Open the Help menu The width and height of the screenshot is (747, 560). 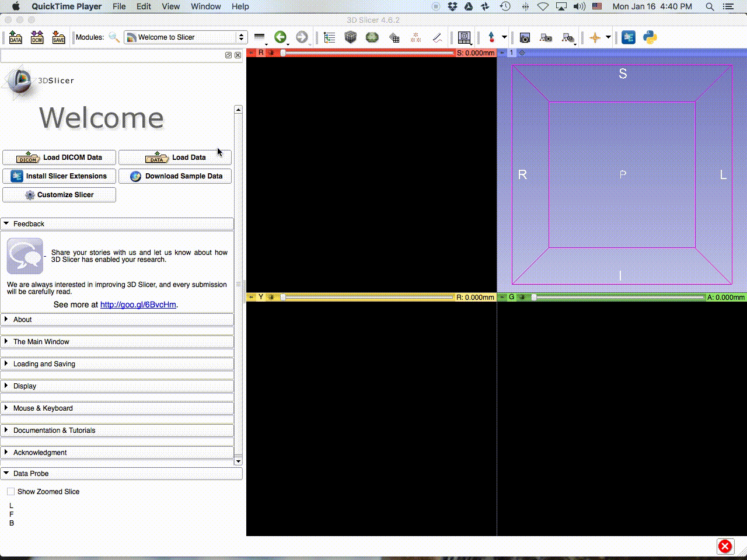(x=240, y=6)
